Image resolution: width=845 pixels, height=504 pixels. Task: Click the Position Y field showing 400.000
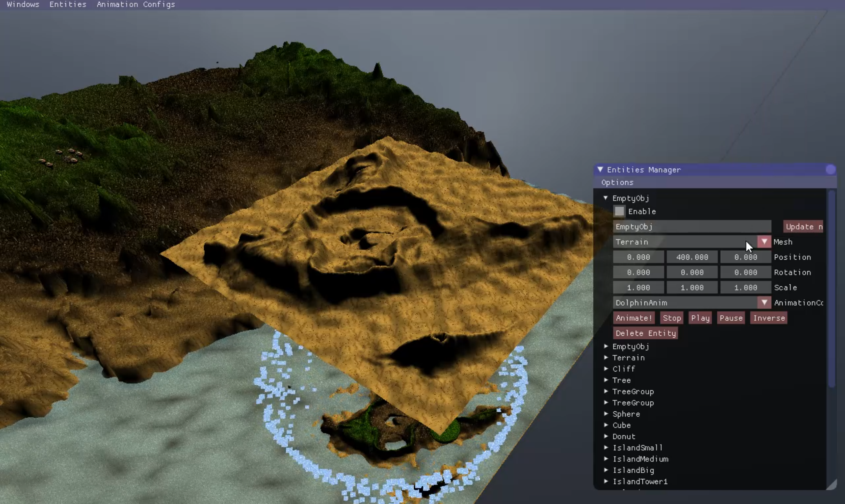click(692, 257)
